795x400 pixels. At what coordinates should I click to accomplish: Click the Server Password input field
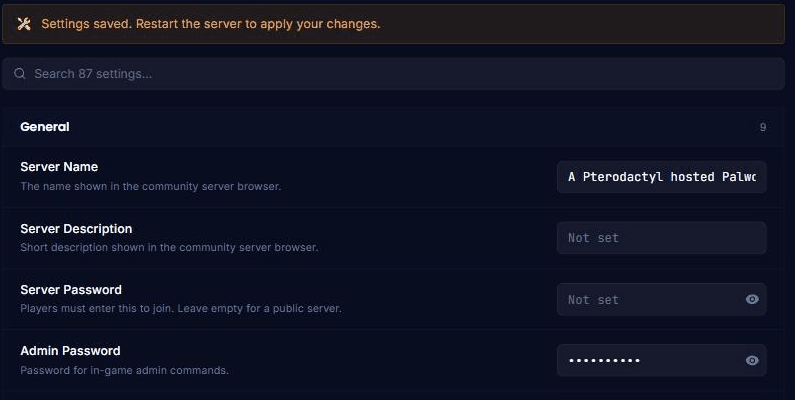tap(662, 299)
